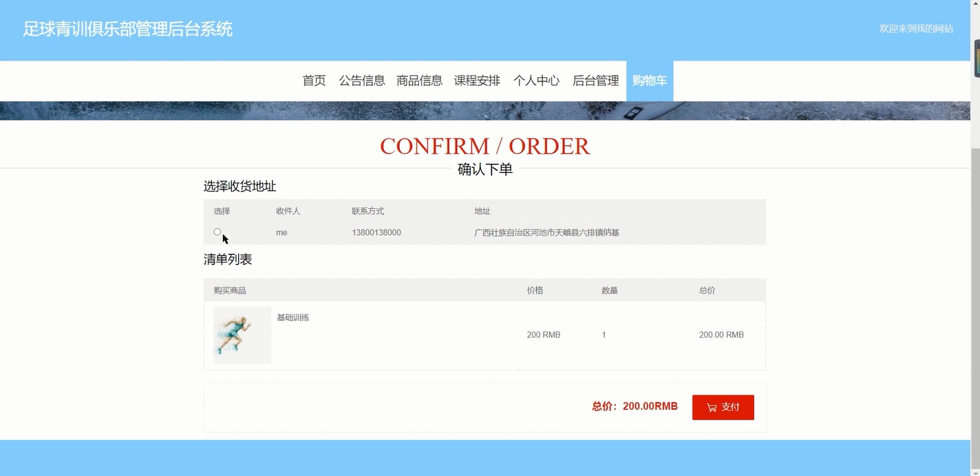This screenshot has height=476, width=980.
Task: Click recipient name me
Action: (x=281, y=233)
